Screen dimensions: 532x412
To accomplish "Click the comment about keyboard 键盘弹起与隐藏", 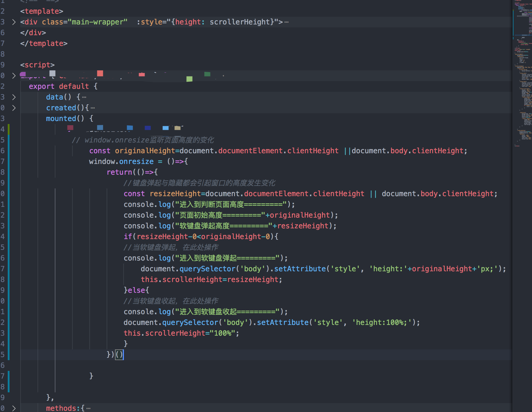I will [200, 183].
